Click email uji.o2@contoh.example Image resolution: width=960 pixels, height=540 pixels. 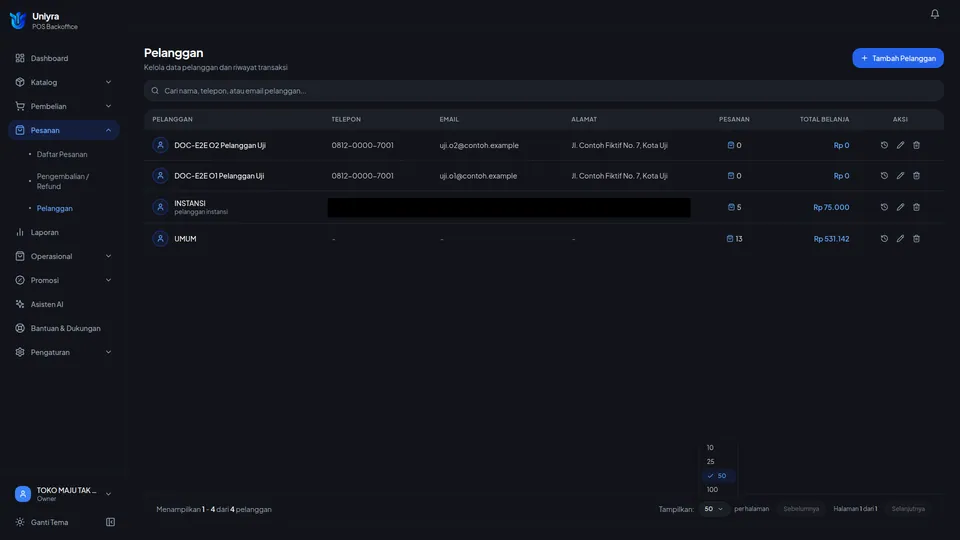pyautogui.click(x=479, y=145)
